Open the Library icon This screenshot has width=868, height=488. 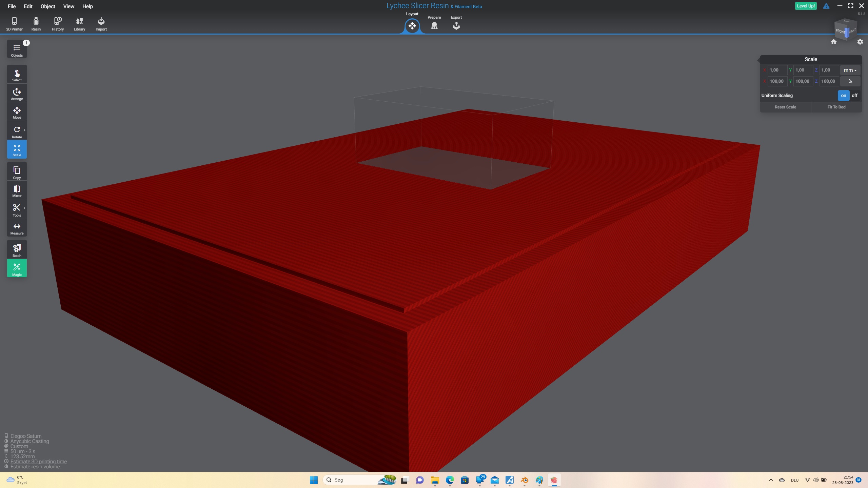tap(79, 24)
